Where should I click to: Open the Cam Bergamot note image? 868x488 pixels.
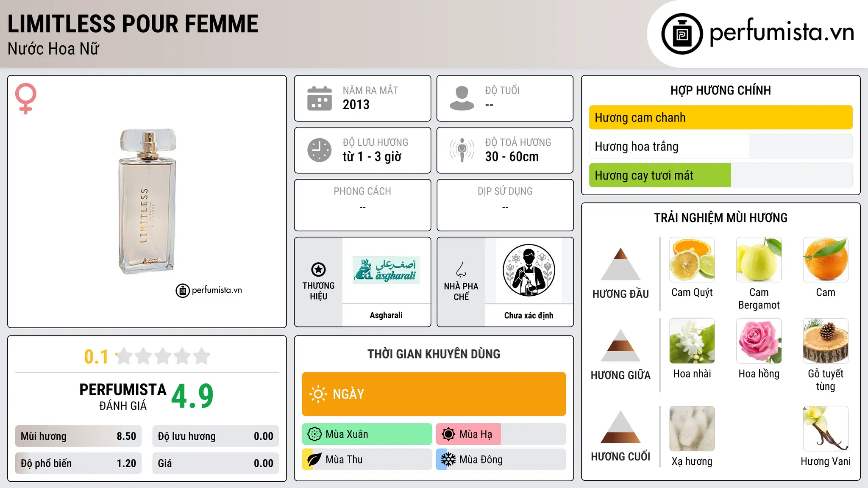[x=759, y=260]
